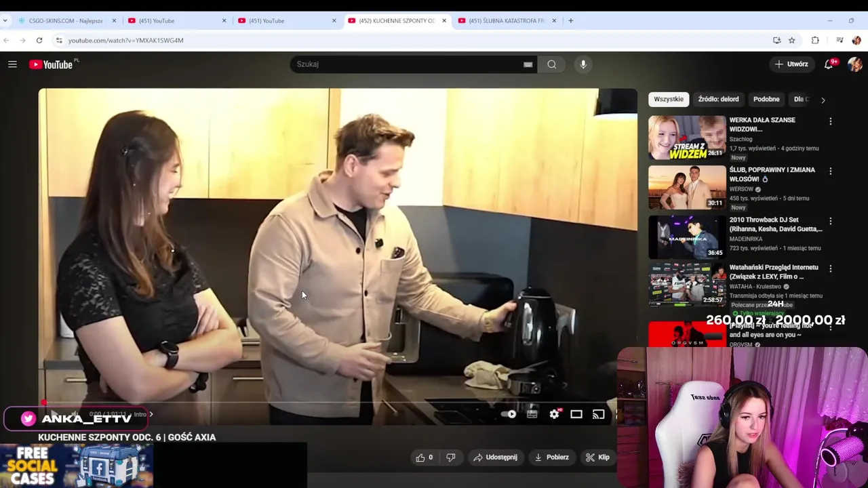Click the Szukaj search field
The height and width of the screenshot is (488, 868).
pyautogui.click(x=407, y=64)
